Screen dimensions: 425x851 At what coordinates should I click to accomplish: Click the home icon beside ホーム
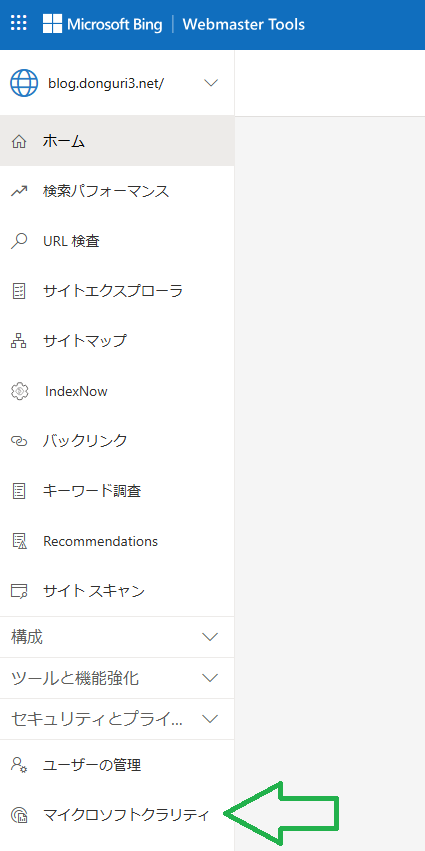[x=19, y=142]
